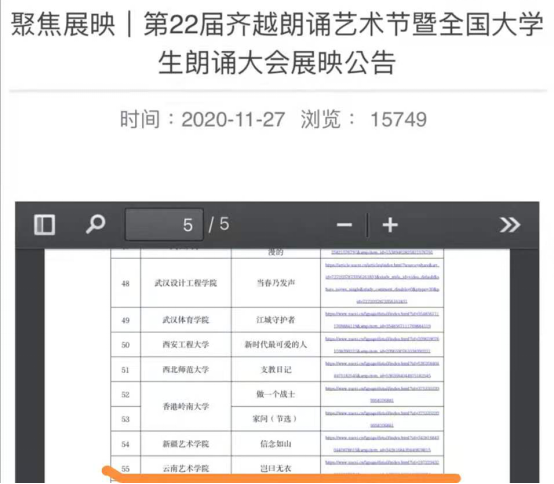This screenshot has height=484, width=554.
Task: Toggle the PDF sidebar panel icon
Action: pyautogui.click(x=45, y=225)
